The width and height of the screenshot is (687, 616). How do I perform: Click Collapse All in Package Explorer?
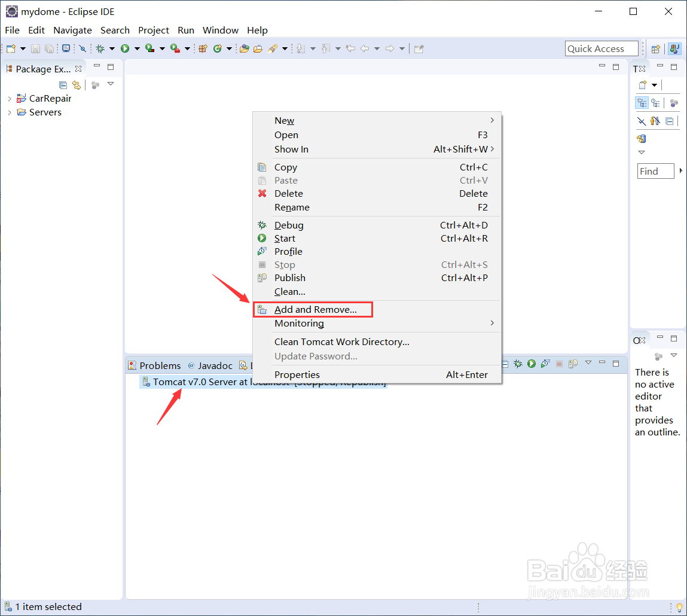(x=63, y=85)
